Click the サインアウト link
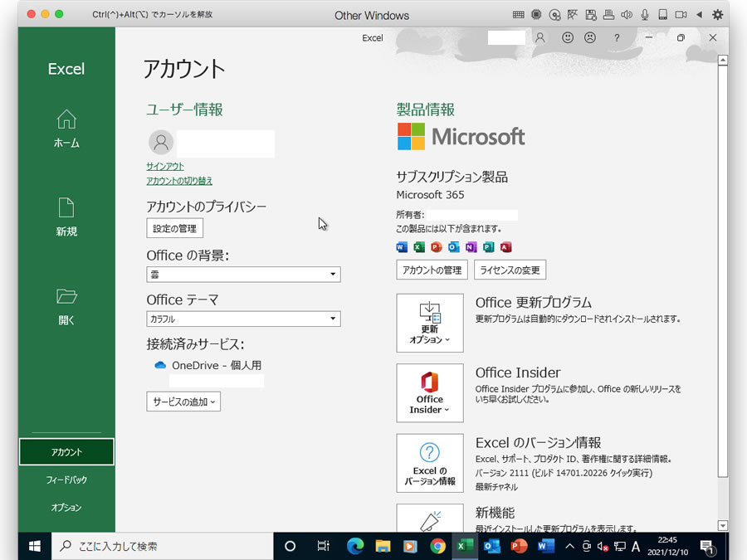This screenshot has height=560, width=747. tap(165, 166)
